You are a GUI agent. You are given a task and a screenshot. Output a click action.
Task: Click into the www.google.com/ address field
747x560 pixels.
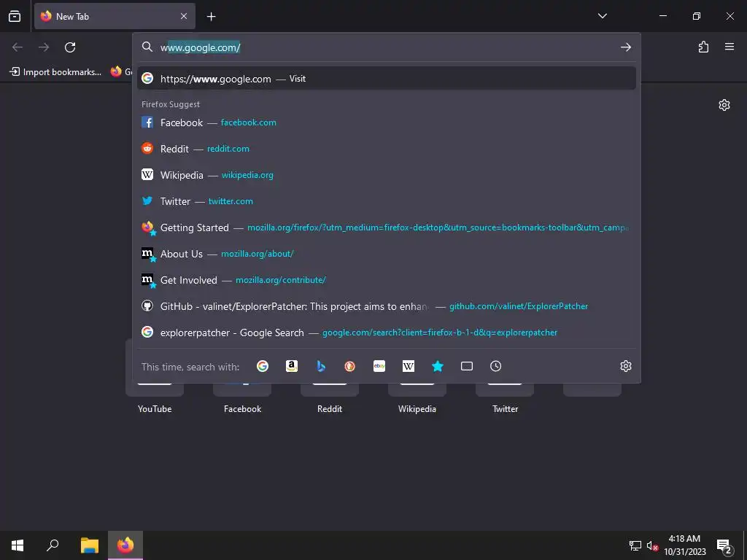pos(386,47)
